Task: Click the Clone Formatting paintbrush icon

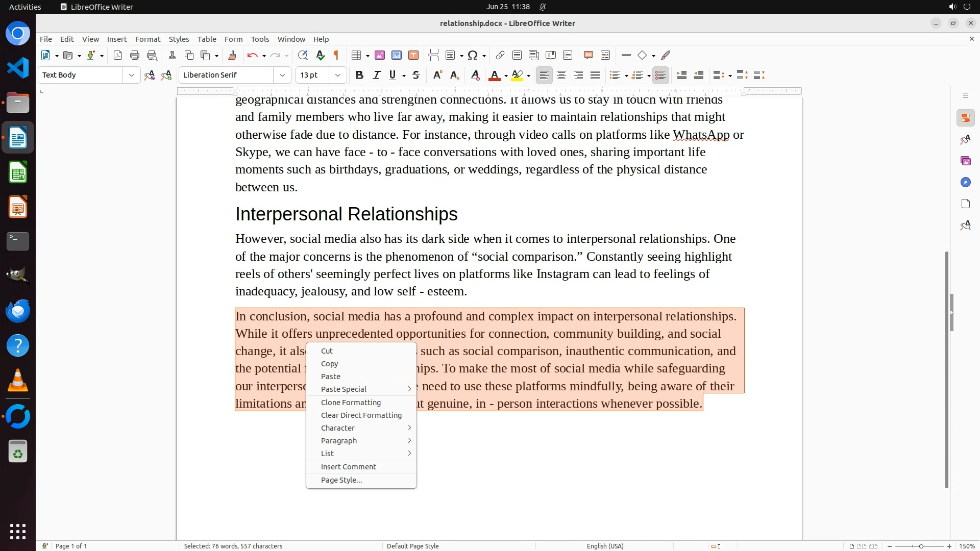Action: pos(232,55)
